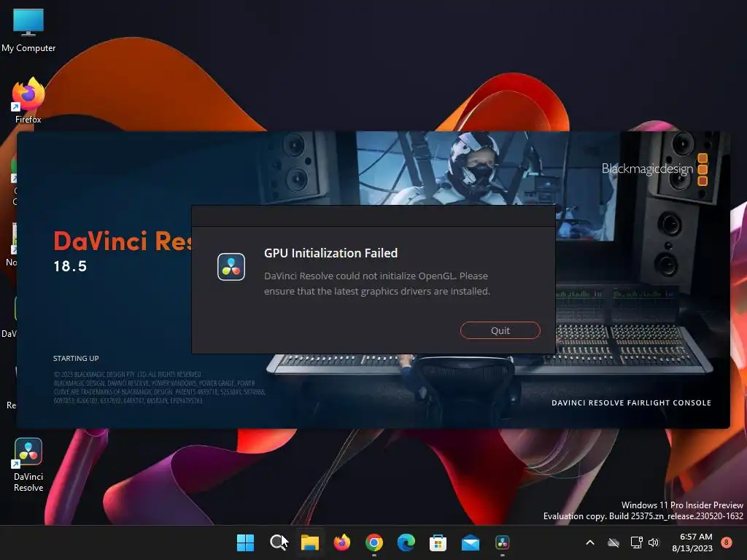Viewport: 747px width, 560px height.
Task: Open the clock showing 6:57 AM
Action: click(692, 542)
